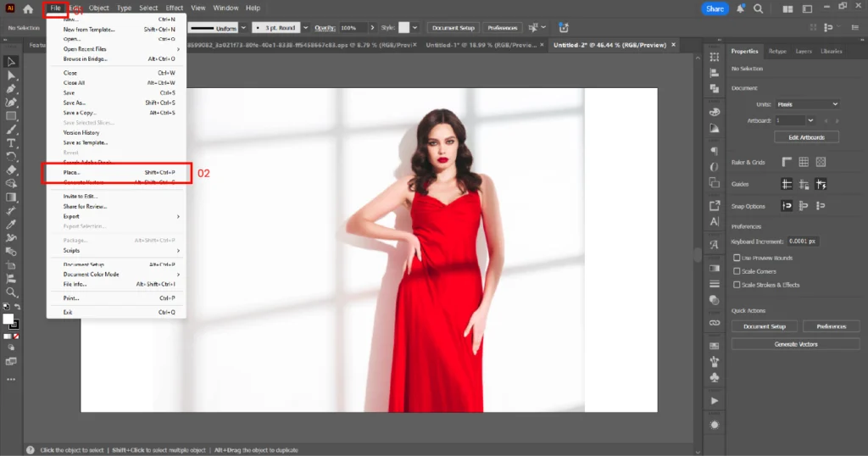
Task: Click Quick Actions Document Setup button
Action: pyautogui.click(x=765, y=326)
